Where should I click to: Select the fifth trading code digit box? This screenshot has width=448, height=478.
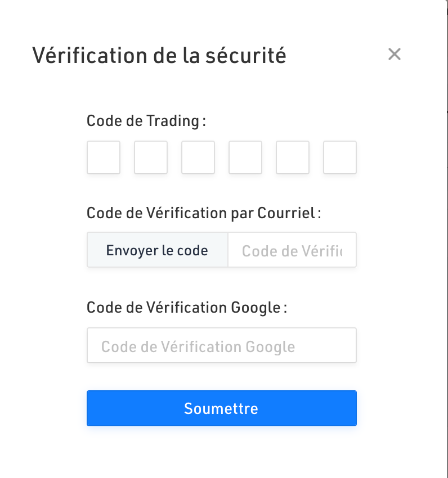coord(293,157)
